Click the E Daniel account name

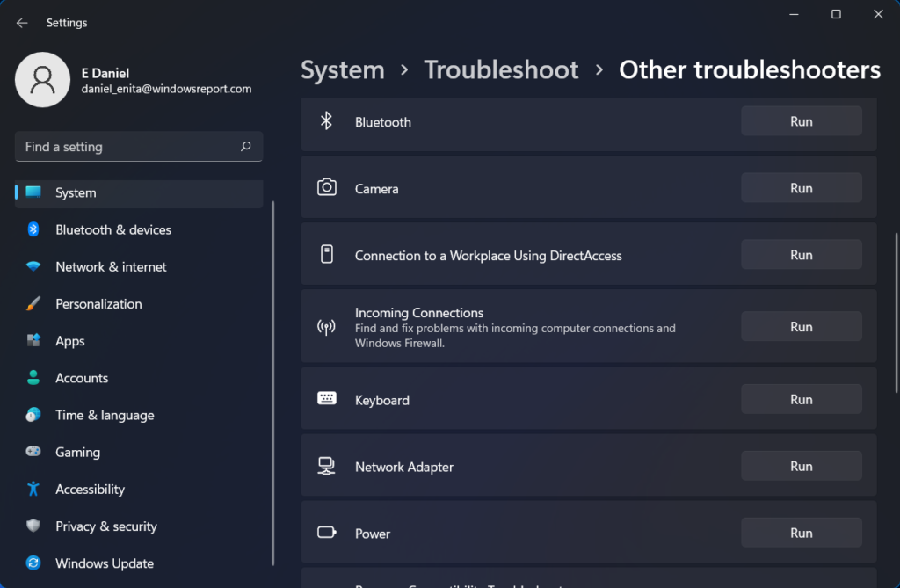pos(105,74)
